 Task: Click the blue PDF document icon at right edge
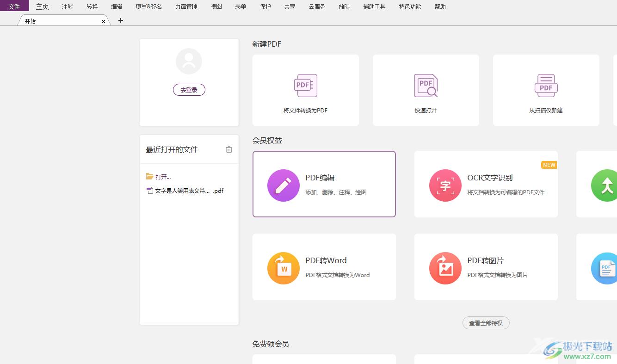604,268
